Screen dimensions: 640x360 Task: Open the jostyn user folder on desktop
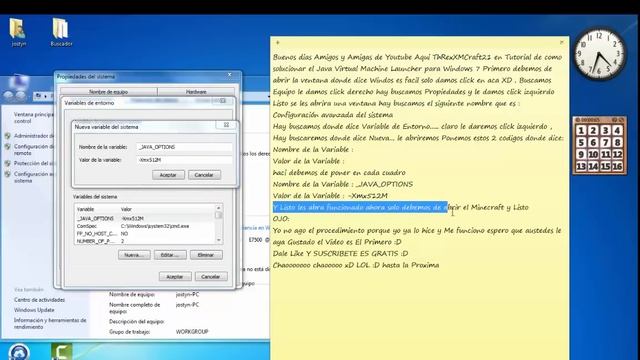coord(18,32)
